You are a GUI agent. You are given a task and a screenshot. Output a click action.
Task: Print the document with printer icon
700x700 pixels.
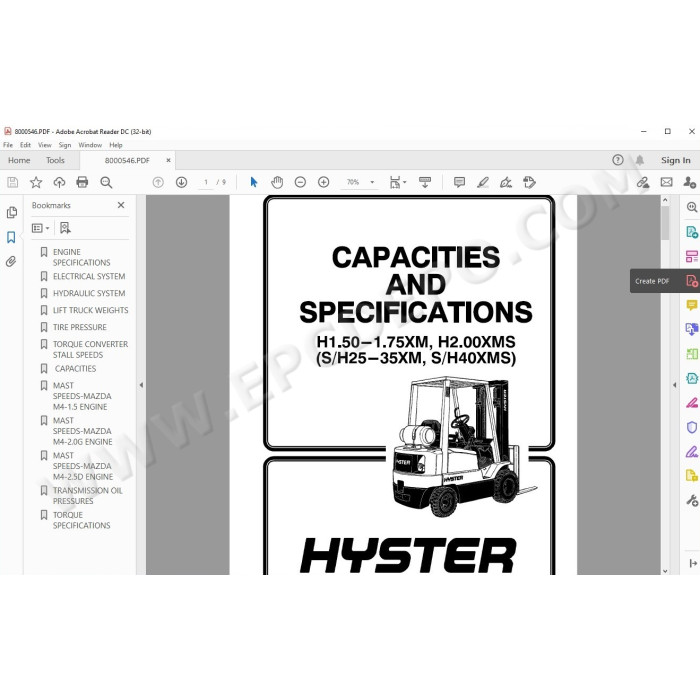(82, 182)
